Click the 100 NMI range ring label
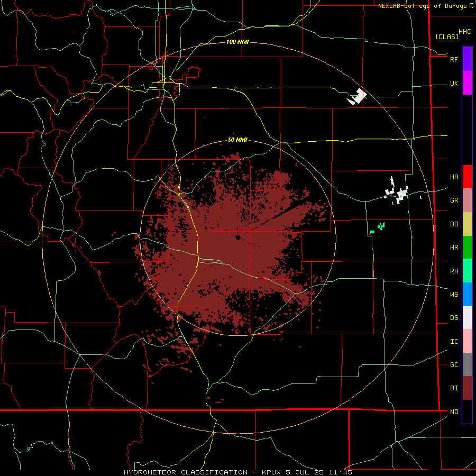The image size is (476, 476). point(237,42)
